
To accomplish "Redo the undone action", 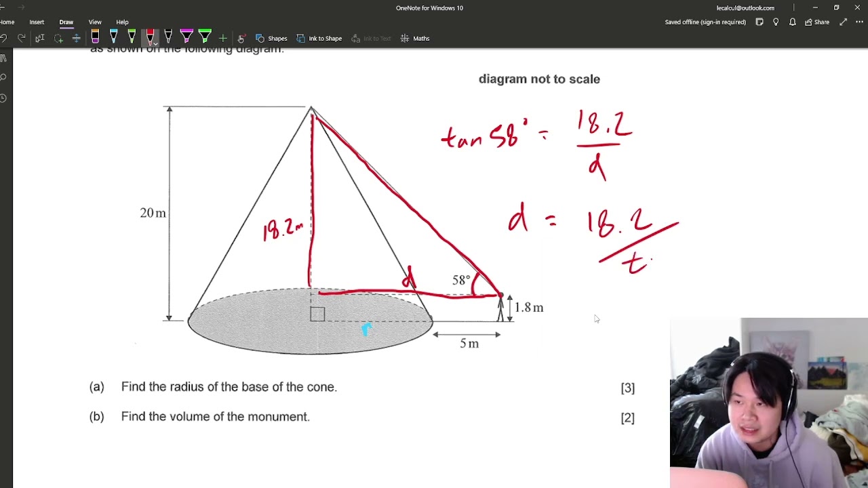I will click(22, 39).
